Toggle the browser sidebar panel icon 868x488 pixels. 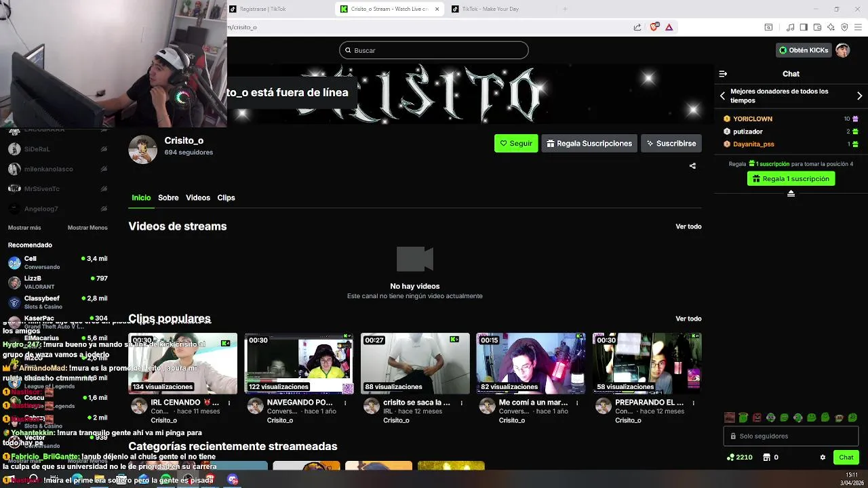coord(804,27)
